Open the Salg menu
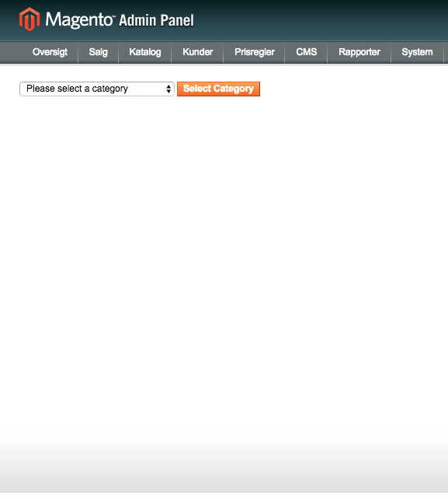The width and height of the screenshot is (448, 499). 99,52
